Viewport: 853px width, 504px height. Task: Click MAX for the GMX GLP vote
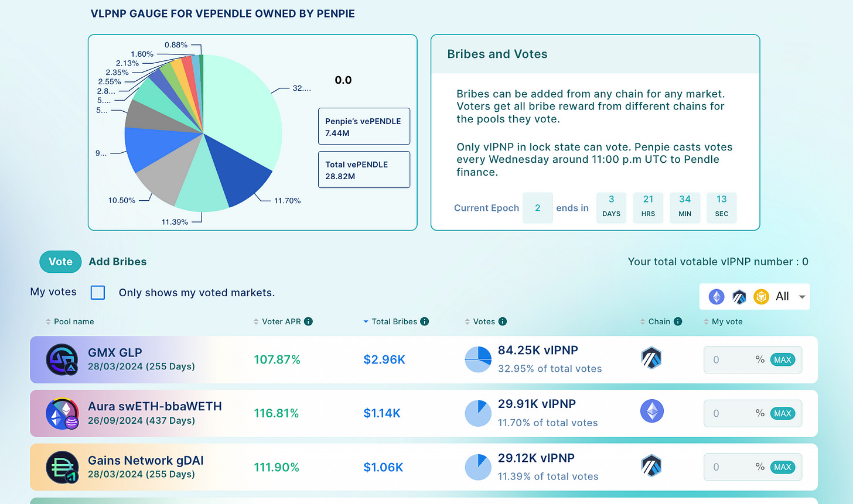point(783,360)
